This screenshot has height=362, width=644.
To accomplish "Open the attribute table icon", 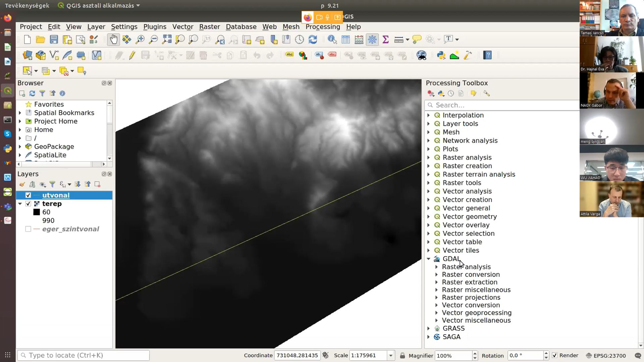I will [345, 40].
